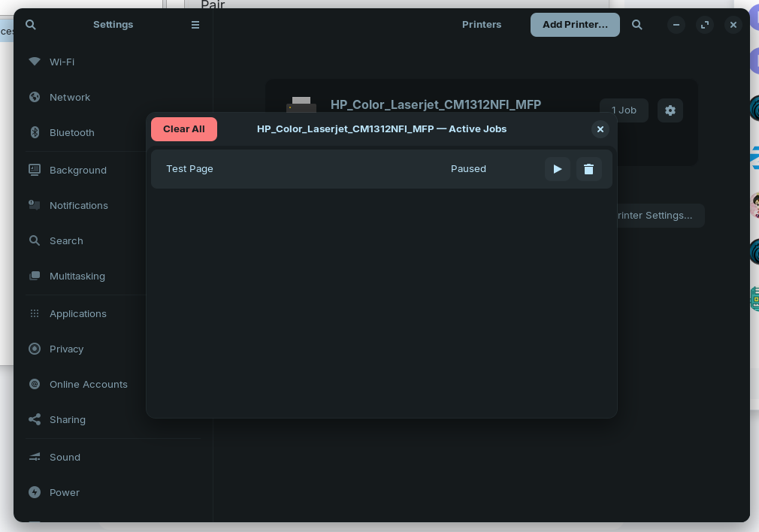Screen dimensions: 759x532
Task: Open printer gear options menu
Action: point(670,110)
